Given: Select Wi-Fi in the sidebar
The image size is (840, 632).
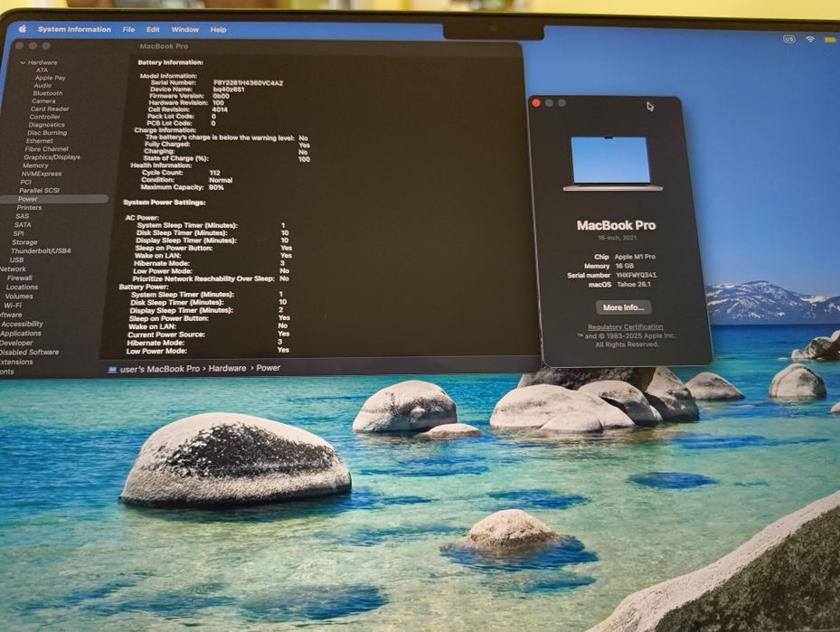Looking at the screenshot, I should click(13, 306).
